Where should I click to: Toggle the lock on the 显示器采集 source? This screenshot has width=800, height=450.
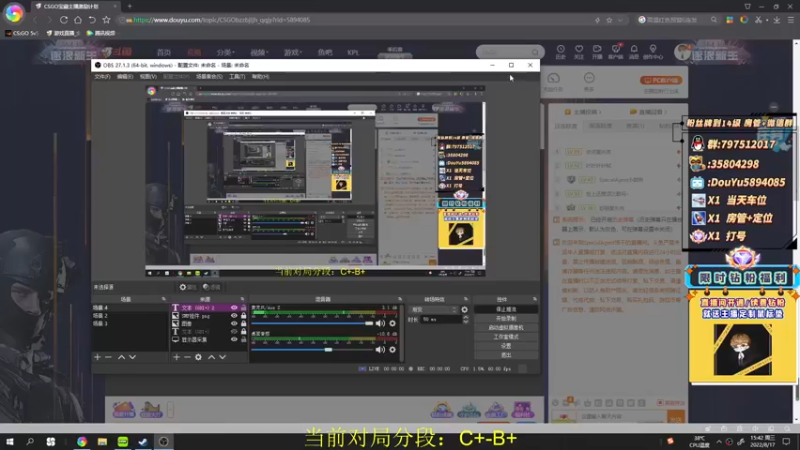[243, 339]
